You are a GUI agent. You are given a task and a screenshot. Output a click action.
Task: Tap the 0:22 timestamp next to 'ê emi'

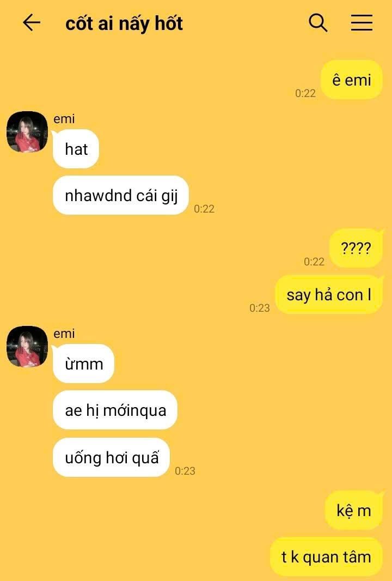point(305,93)
